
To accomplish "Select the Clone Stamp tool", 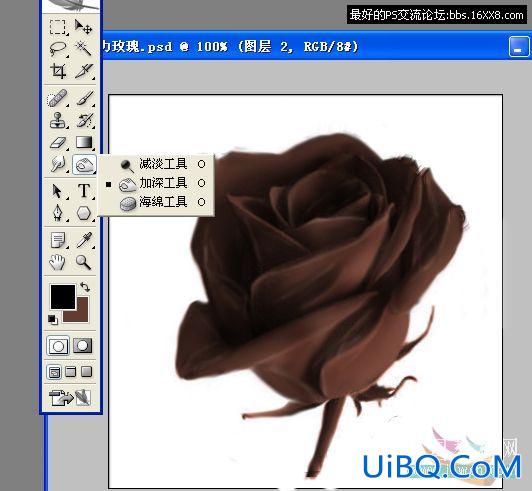I will [x=57, y=120].
